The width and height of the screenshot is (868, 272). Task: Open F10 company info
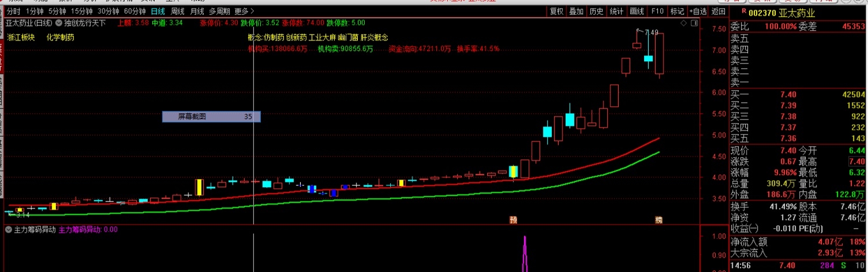click(x=657, y=11)
